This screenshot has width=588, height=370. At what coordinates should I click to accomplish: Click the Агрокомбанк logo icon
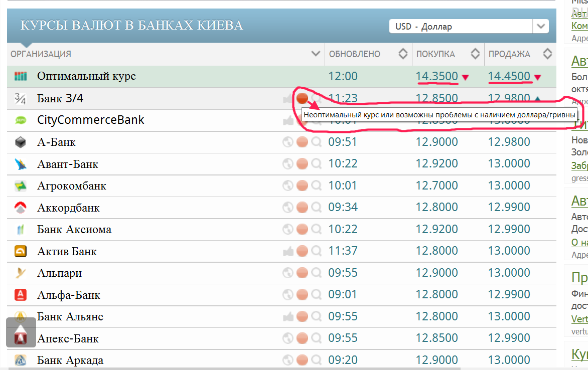pyautogui.click(x=21, y=186)
